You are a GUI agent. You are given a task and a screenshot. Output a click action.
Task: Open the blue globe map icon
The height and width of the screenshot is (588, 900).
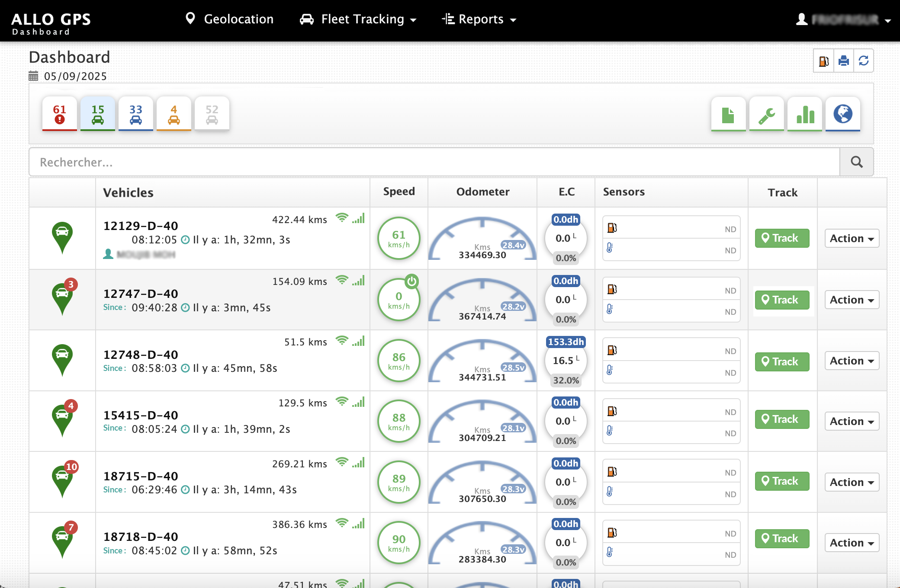click(x=842, y=115)
